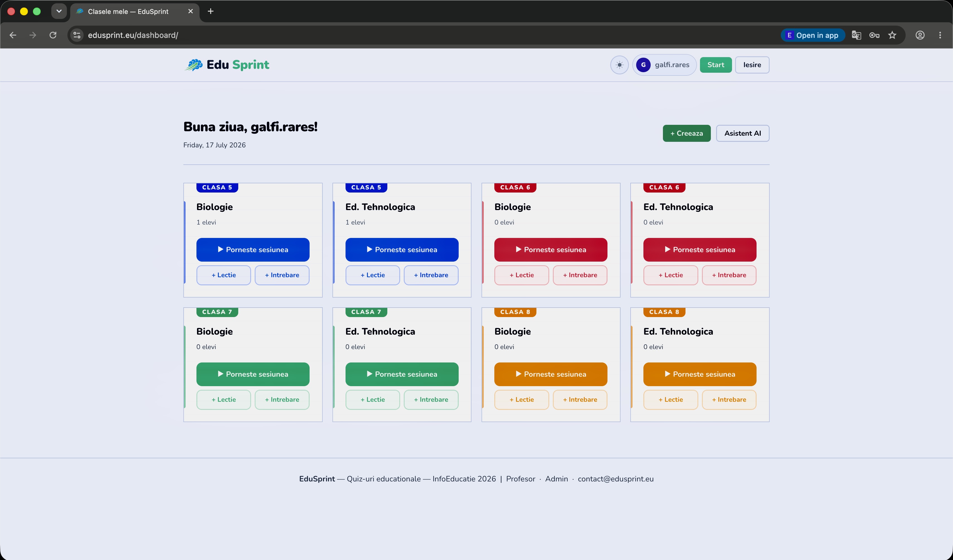Image resolution: width=953 pixels, height=560 pixels.
Task: Add Lectie to Clasa 7 Ed. Tehnologica
Action: click(x=373, y=400)
